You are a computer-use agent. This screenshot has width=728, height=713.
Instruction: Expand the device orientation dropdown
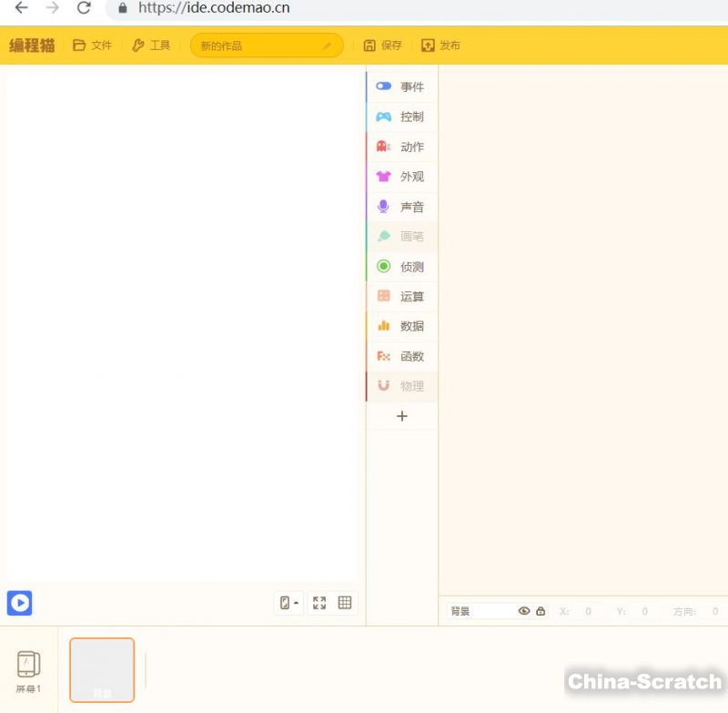pyautogui.click(x=289, y=603)
